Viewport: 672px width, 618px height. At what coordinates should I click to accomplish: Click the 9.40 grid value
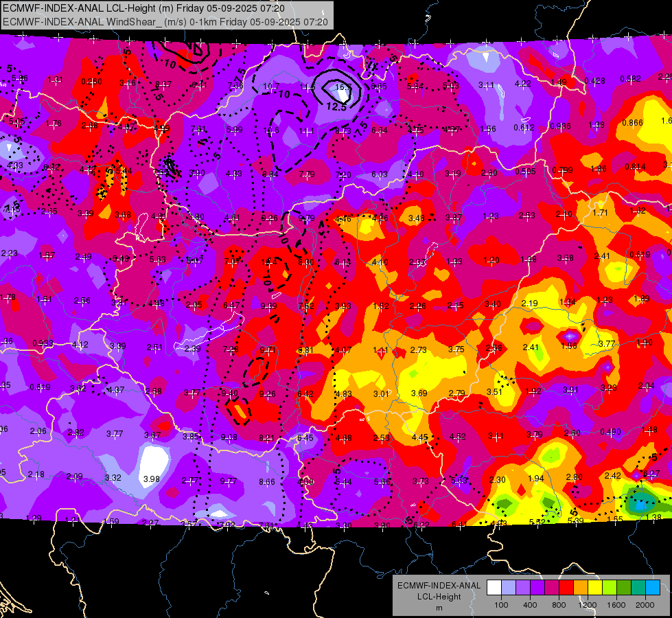pos(230,393)
